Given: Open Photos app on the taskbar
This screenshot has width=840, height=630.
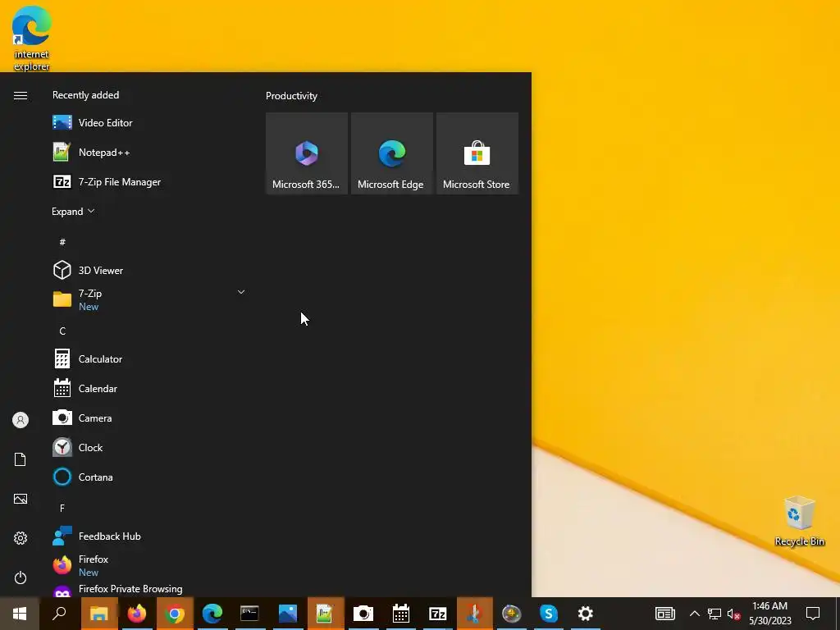Looking at the screenshot, I should (288, 614).
